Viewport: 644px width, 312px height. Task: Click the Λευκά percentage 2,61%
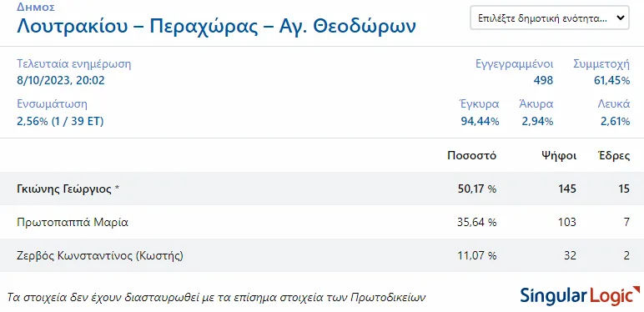click(614, 122)
